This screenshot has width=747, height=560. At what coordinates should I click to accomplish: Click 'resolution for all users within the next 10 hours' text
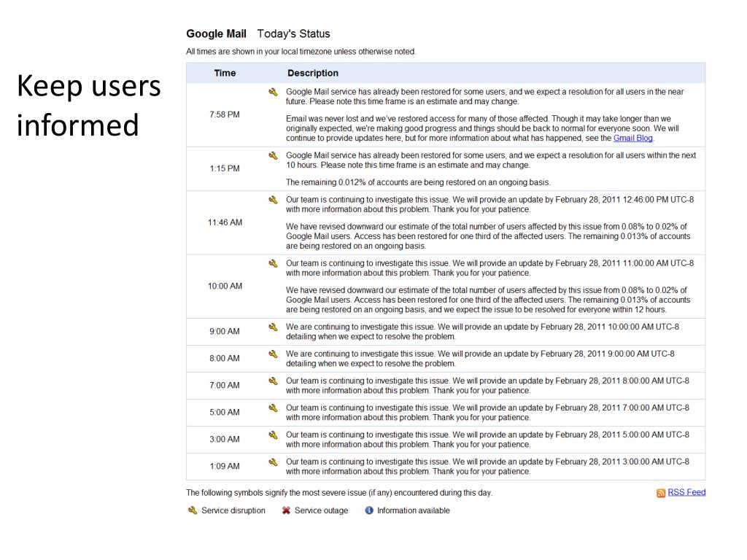tap(491, 160)
